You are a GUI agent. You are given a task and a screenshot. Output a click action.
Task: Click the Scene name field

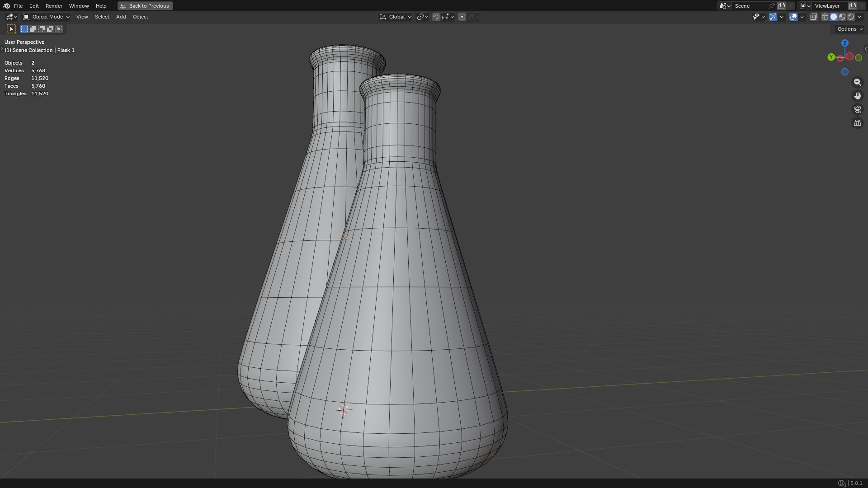coord(750,6)
